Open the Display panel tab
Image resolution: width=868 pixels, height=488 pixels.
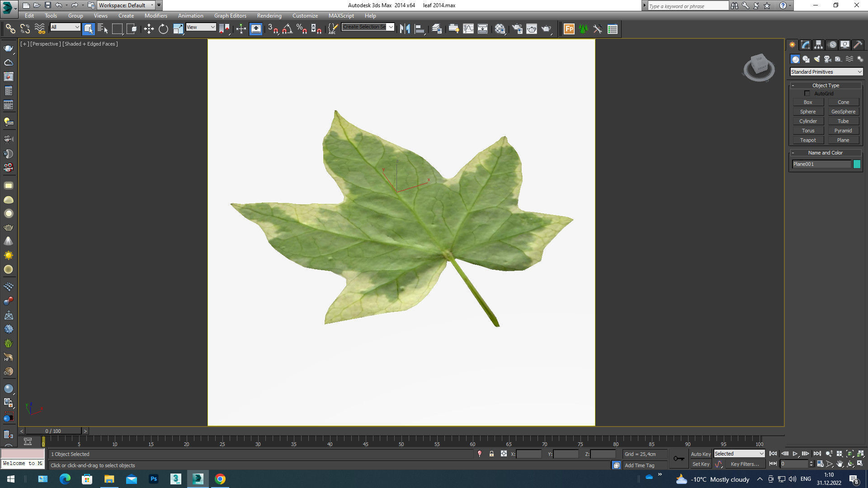pos(844,45)
